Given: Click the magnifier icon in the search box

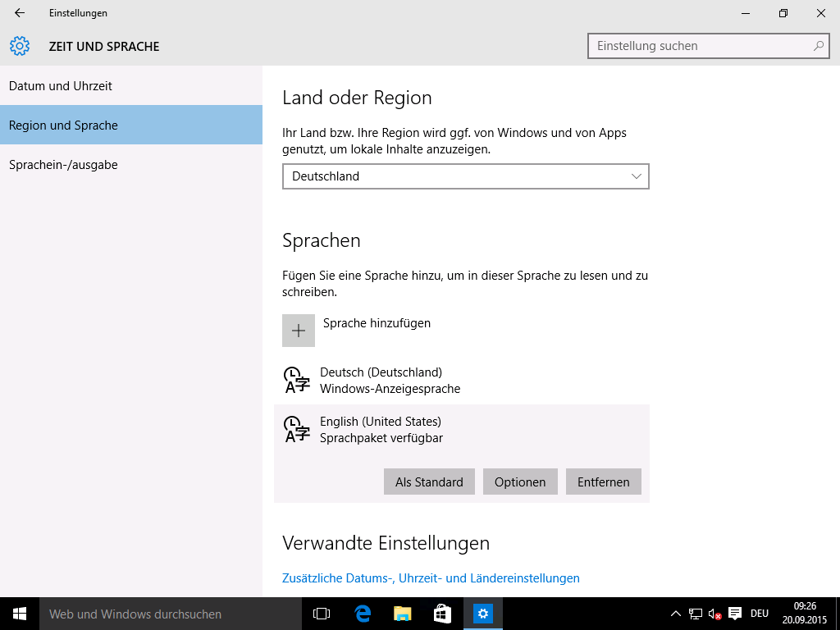Looking at the screenshot, I should pos(818,46).
